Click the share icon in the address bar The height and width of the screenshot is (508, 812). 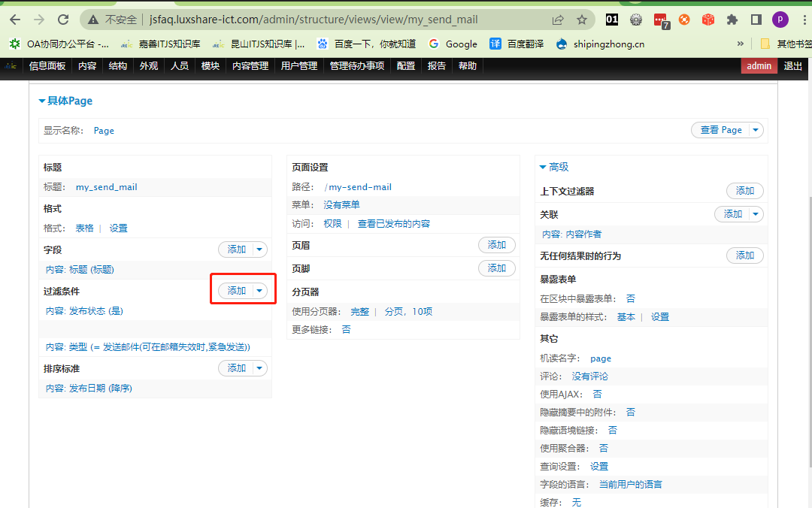pyautogui.click(x=558, y=20)
